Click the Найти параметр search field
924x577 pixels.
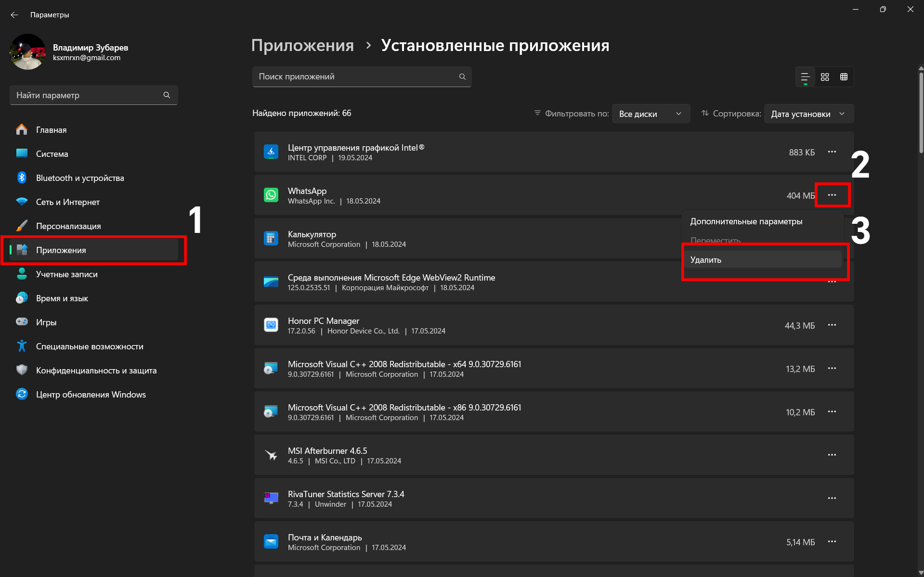point(94,95)
